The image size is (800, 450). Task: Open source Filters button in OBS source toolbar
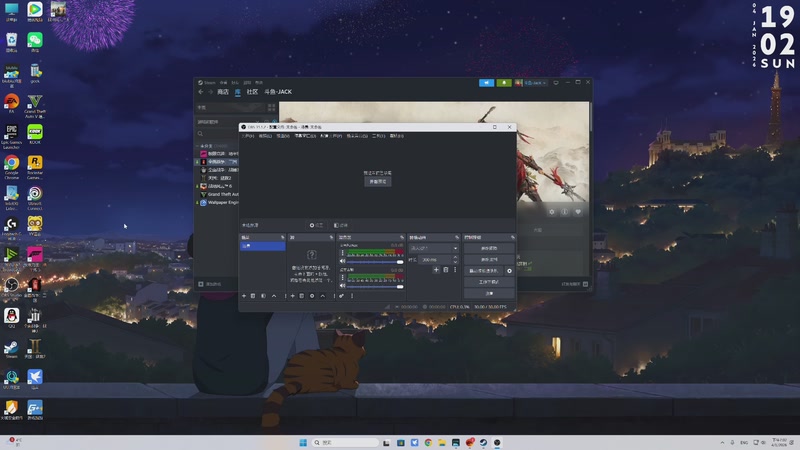click(341, 225)
